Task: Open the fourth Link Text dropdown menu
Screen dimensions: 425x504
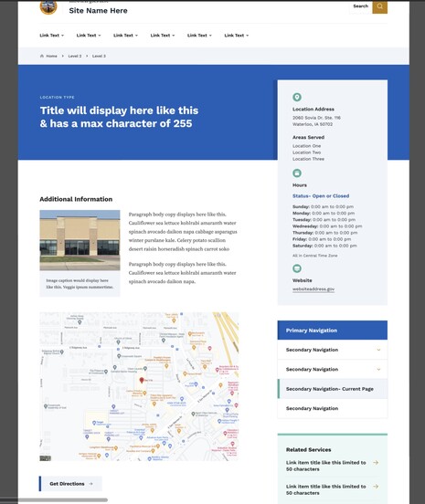Action: (163, 36)
